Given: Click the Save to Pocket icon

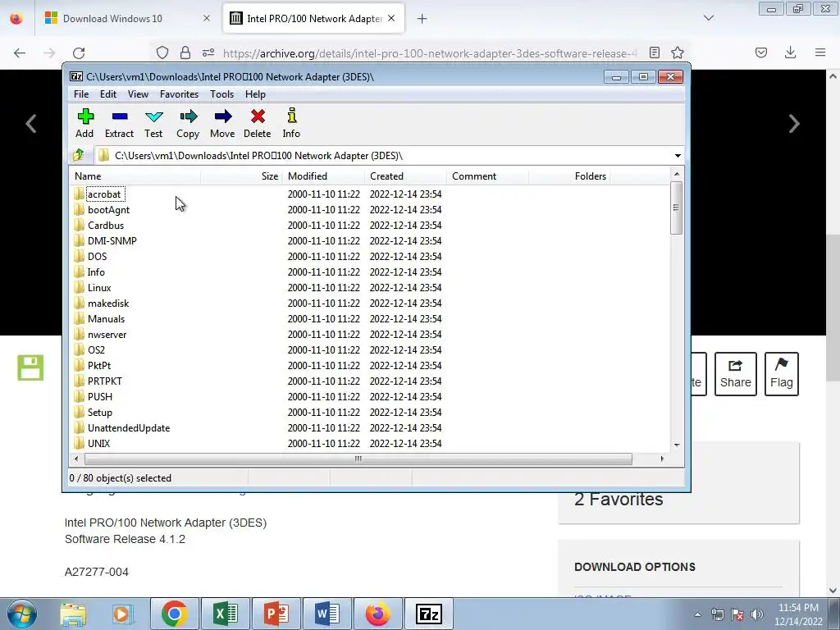Looking at the screenshot, I should coord(761,52).
